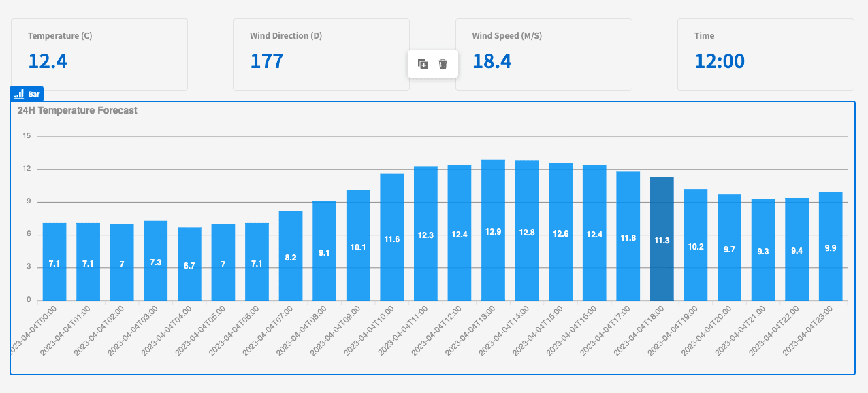Click the 9.7 bar at 20:00
Screen dimensions: 868x393
point(729,247)
